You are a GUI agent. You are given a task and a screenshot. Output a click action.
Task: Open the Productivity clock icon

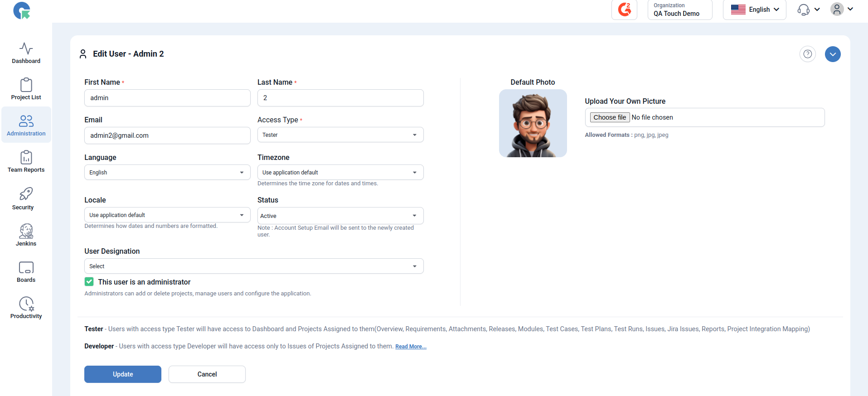[26, 304]
